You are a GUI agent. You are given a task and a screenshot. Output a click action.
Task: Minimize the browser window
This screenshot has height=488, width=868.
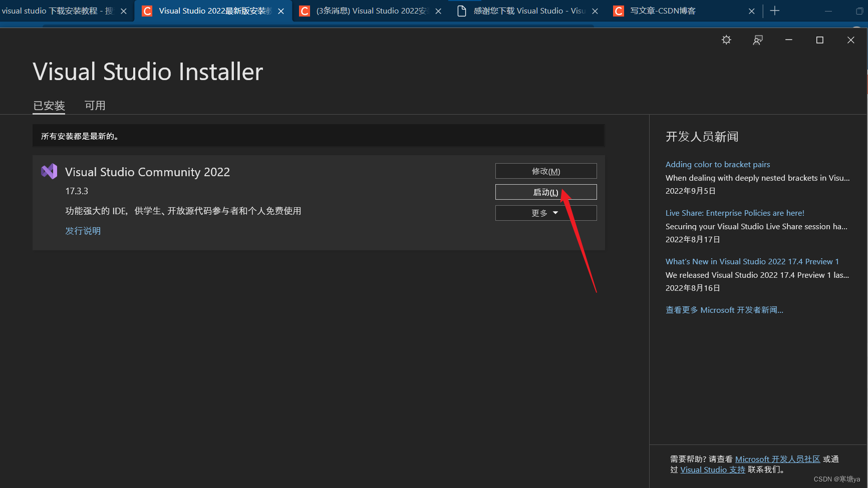[828, 11]
